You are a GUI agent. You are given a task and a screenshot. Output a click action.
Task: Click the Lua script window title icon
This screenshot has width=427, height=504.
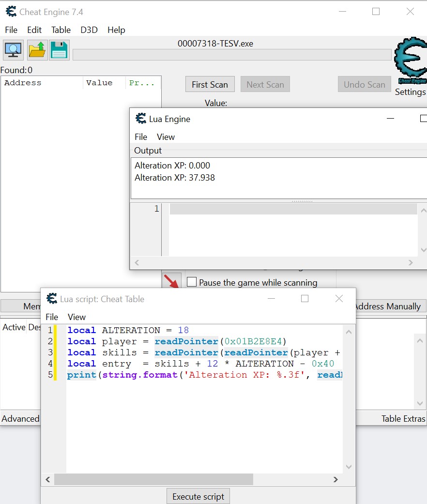tap(52, 299)
